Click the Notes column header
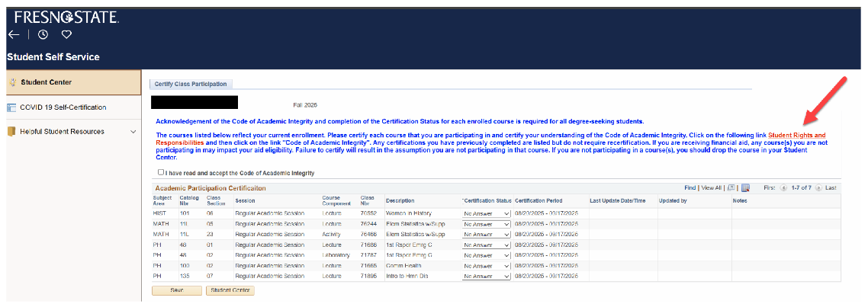Image resolution: width=868 pixels, height=304 pixels. tap(740, 200)
